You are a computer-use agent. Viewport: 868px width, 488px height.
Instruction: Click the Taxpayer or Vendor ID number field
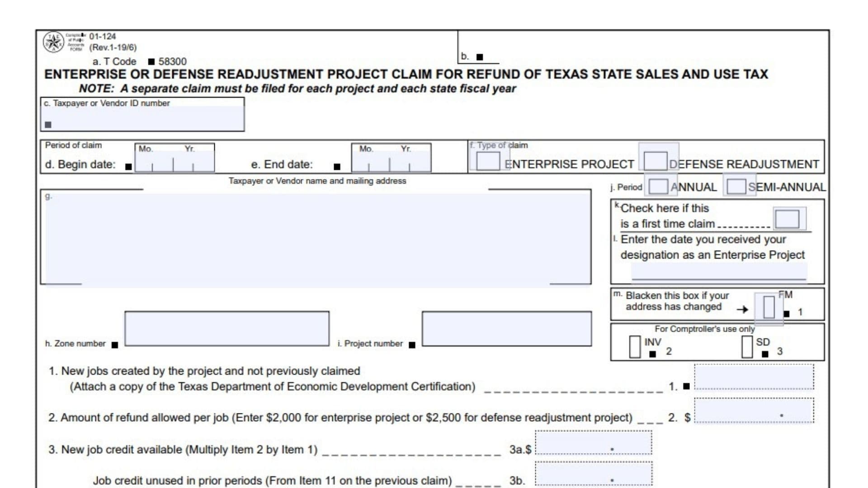tap(142, 119)
